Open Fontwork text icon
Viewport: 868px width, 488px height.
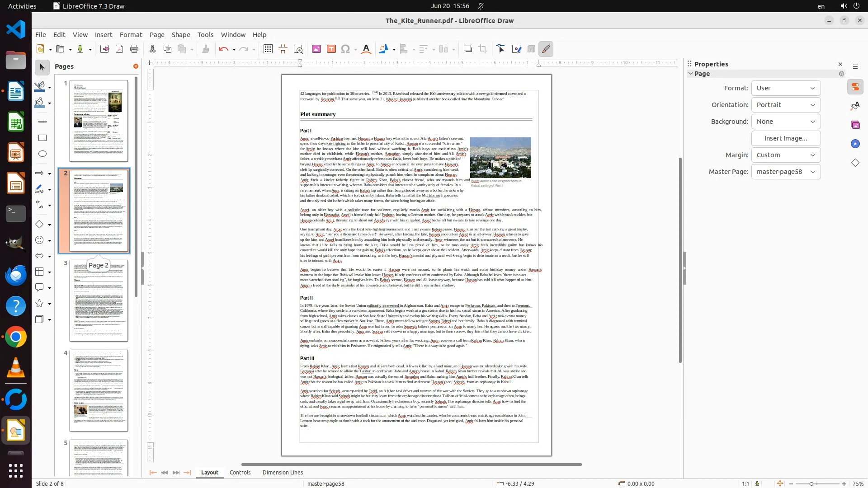click(x=366, y=49)
